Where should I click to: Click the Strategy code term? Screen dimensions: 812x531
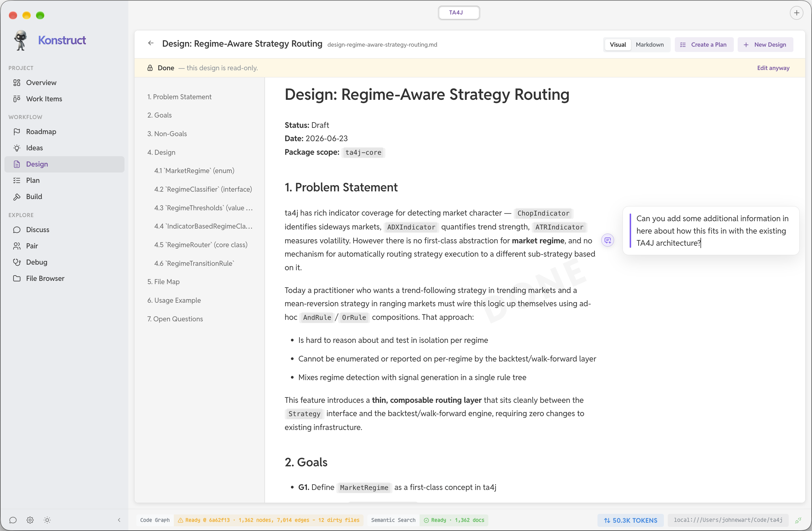coord(304,413)
